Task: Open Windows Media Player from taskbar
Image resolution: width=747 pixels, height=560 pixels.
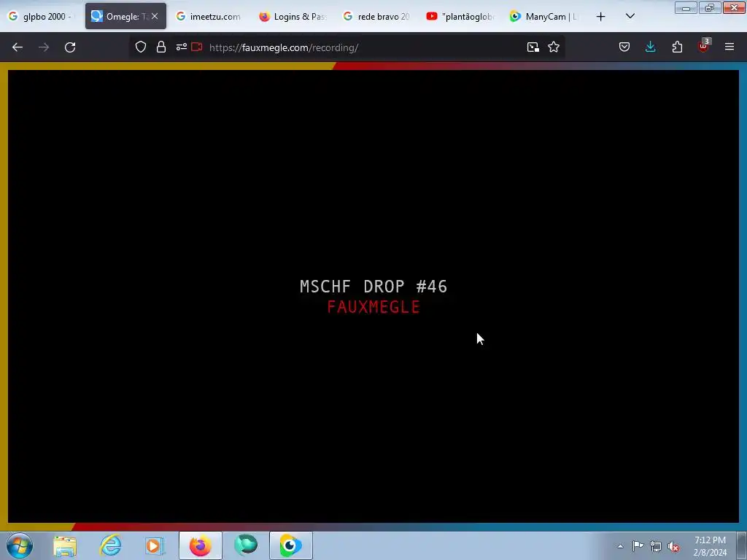Action: pos(155,545)
